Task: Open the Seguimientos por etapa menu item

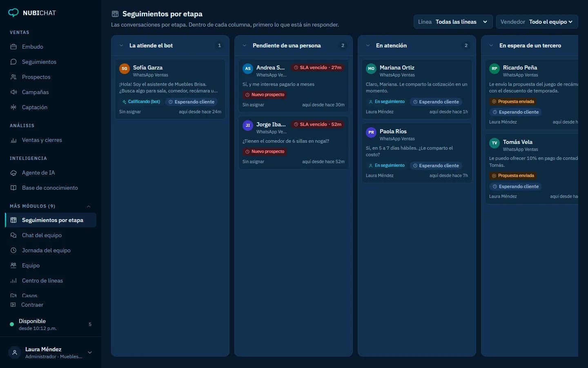Action: tap(51, 220)
